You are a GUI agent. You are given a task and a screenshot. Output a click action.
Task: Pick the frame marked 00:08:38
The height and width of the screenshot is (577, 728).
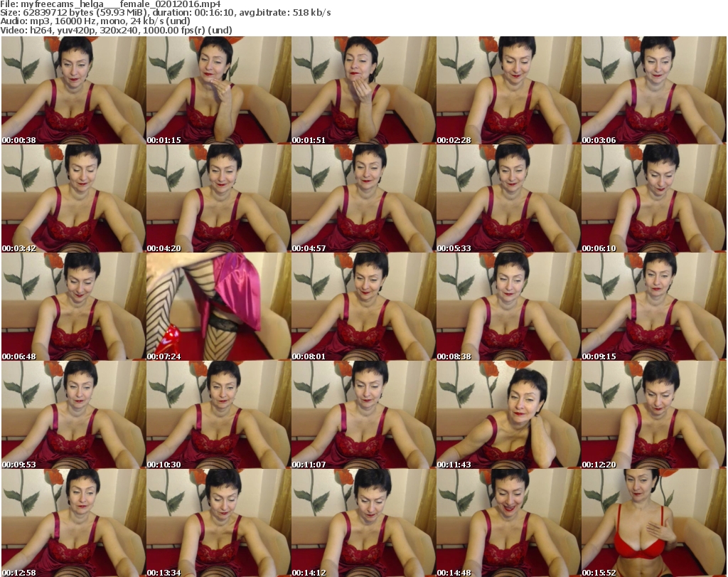[508, 307]
